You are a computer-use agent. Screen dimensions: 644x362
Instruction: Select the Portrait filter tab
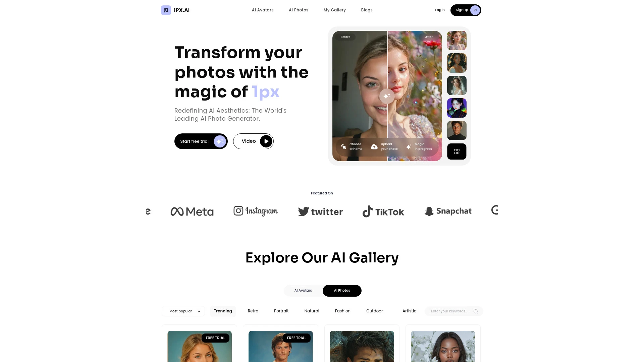pyautogui.click(x=281, y=311)
